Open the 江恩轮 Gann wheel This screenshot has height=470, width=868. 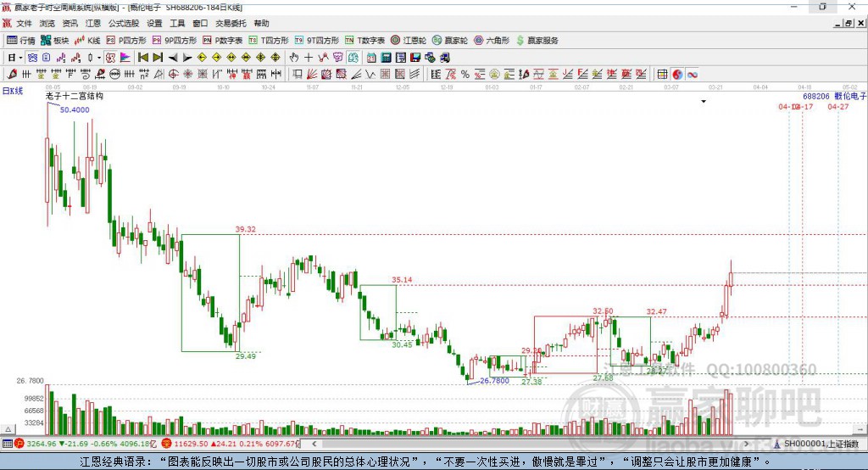click(x=409, y=41)
